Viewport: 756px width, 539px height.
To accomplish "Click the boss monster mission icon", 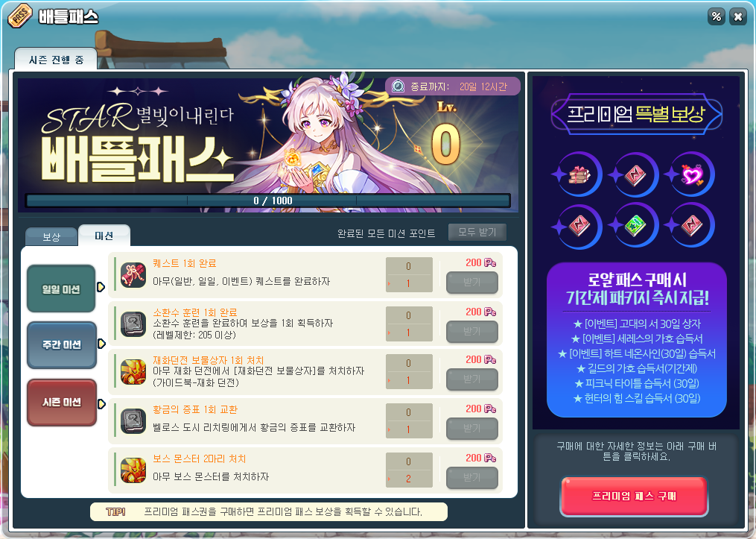I will (x=133, y=470).
